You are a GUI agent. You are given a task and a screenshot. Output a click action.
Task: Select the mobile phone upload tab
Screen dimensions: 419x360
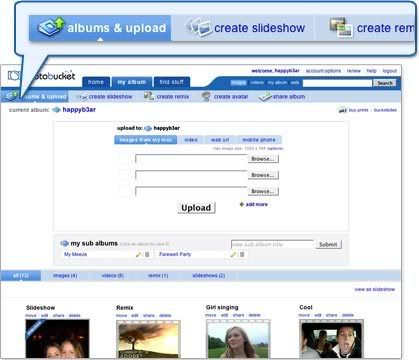point(259,140)
